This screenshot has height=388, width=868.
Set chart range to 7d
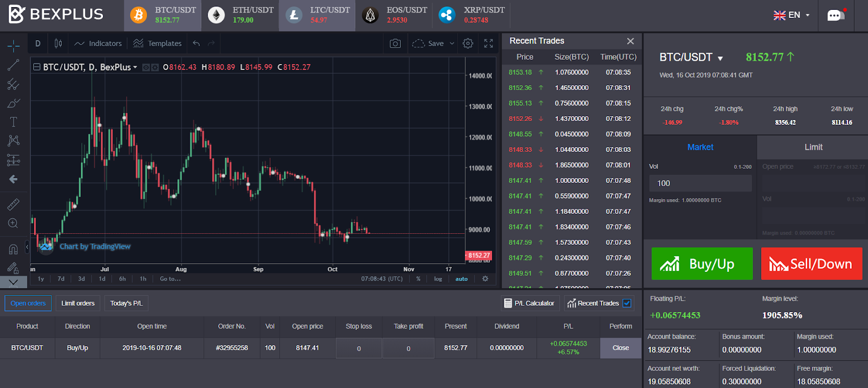(x=61, y=279)
